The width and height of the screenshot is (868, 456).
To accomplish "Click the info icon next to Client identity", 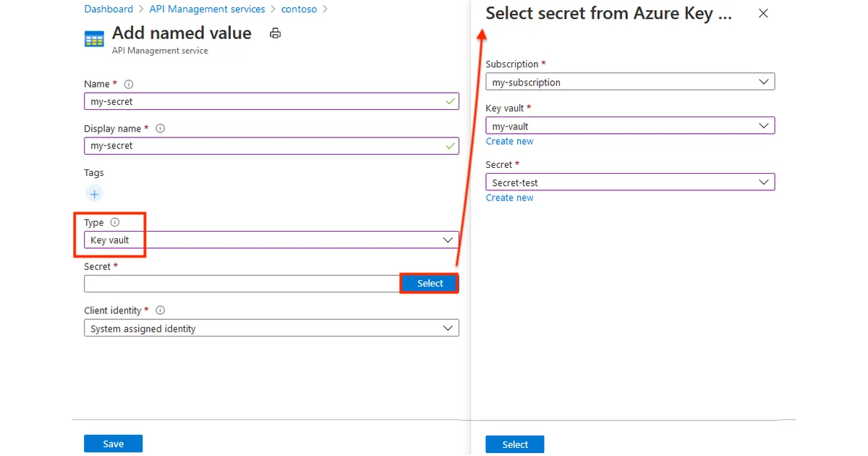I will pos(161,310).
